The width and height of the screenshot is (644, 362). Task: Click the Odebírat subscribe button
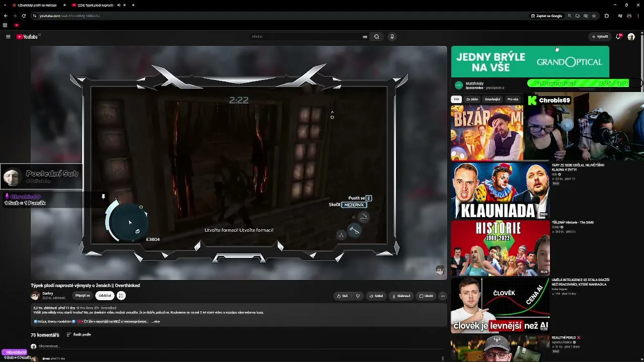click(105, 296)
